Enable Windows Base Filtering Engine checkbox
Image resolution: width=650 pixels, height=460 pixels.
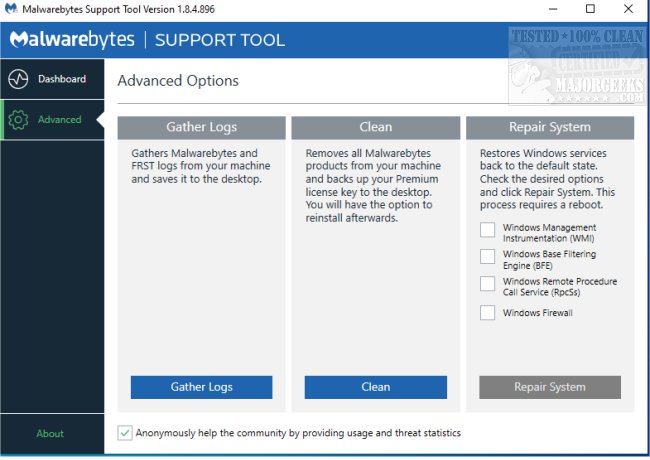(x=487, y=257)
